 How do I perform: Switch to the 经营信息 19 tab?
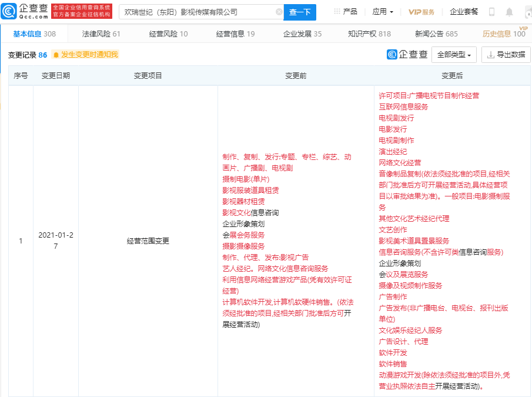236,34
